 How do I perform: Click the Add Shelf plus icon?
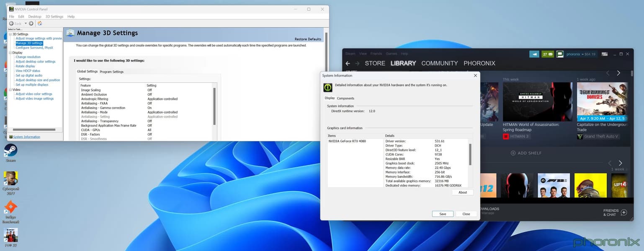pyautogui.click(x=513, y=153)
